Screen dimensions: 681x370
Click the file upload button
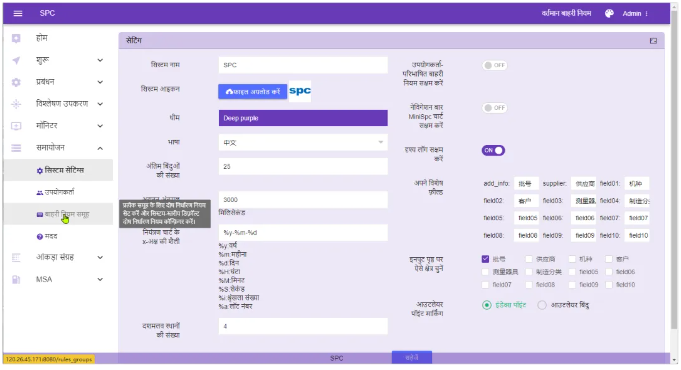tap(252, 92)
